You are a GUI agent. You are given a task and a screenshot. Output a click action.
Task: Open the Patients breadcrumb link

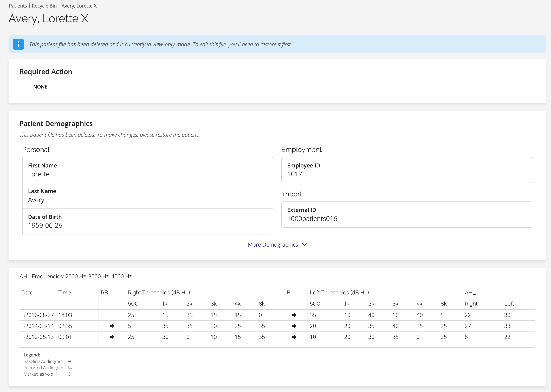click(x=18, y=6)
